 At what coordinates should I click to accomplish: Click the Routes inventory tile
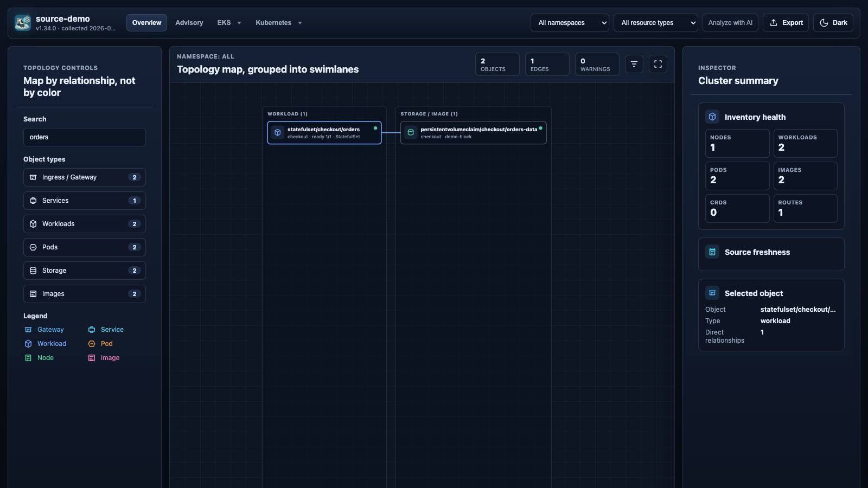pos(806,208)
